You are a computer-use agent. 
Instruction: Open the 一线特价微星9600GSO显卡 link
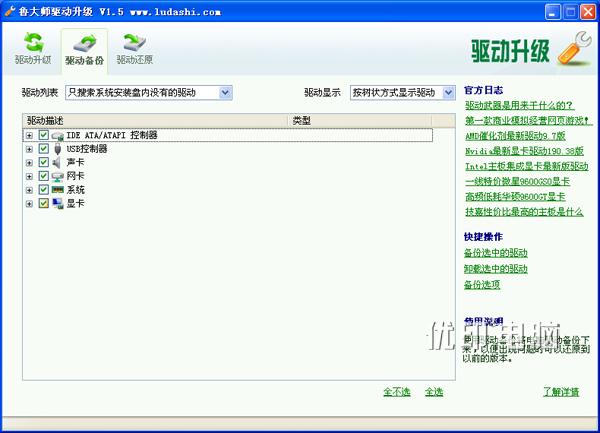pos(517,181)
